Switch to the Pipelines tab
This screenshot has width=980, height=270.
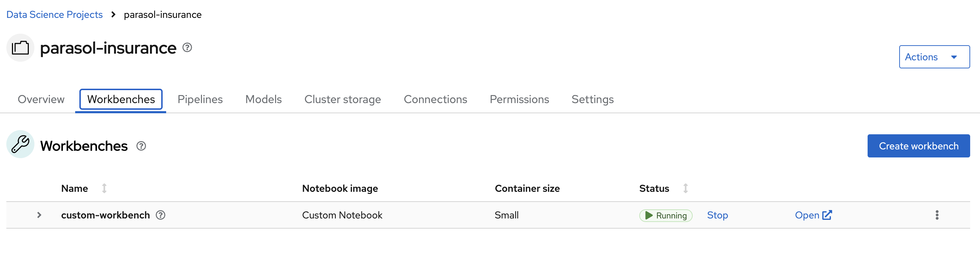tap(200, 100)
